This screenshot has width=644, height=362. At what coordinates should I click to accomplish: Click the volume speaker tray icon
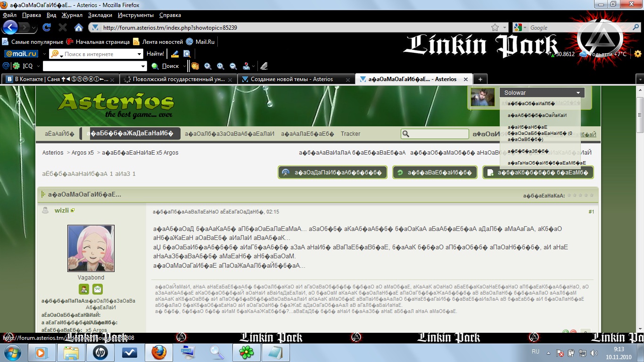tap(594, 353)
